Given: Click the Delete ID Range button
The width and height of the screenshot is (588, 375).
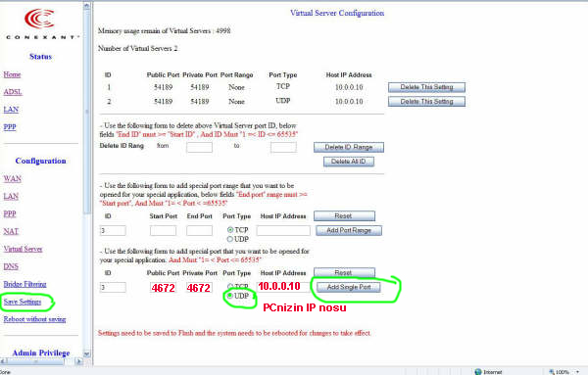Looking at the screenshot, I should point(349,147).
